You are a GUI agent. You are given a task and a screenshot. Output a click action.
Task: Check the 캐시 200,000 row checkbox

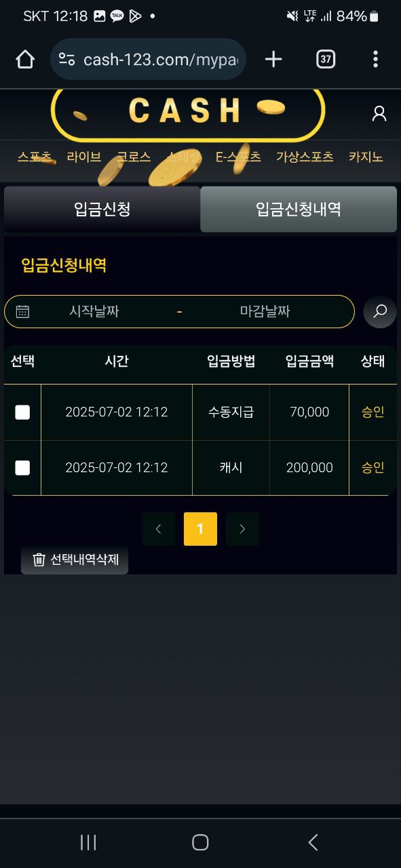[22, 468]
